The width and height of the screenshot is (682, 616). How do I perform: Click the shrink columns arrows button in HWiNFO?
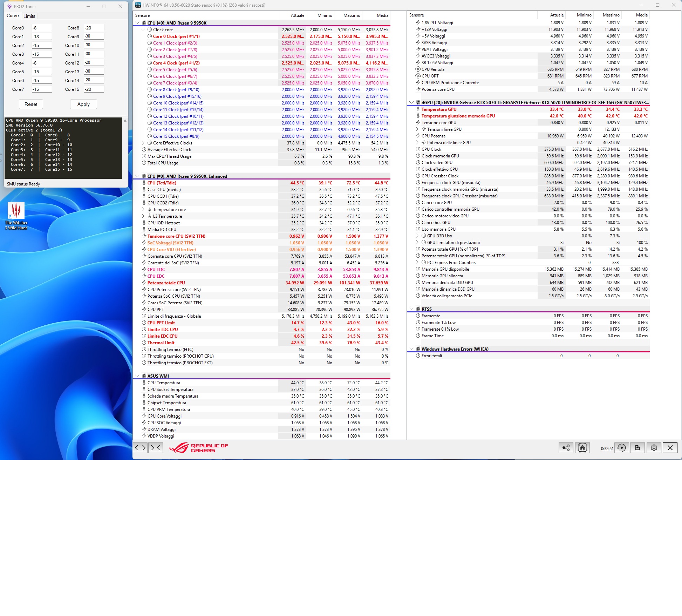(x=156, y=447)
